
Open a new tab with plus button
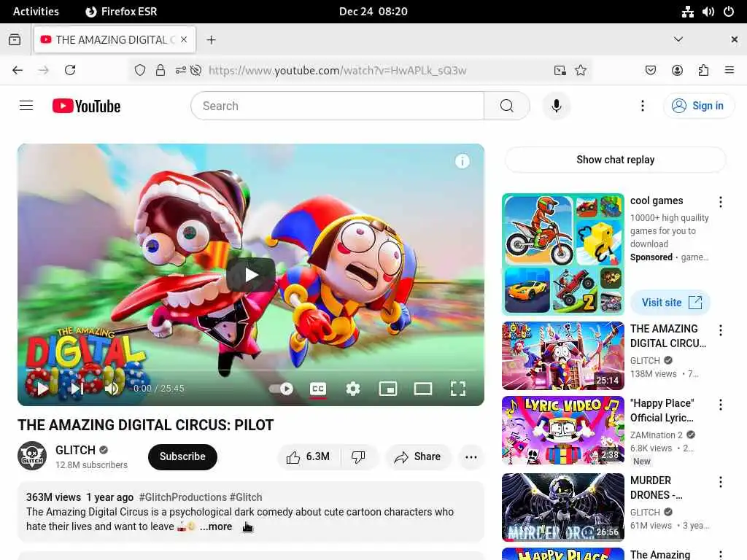coord(211,40)
